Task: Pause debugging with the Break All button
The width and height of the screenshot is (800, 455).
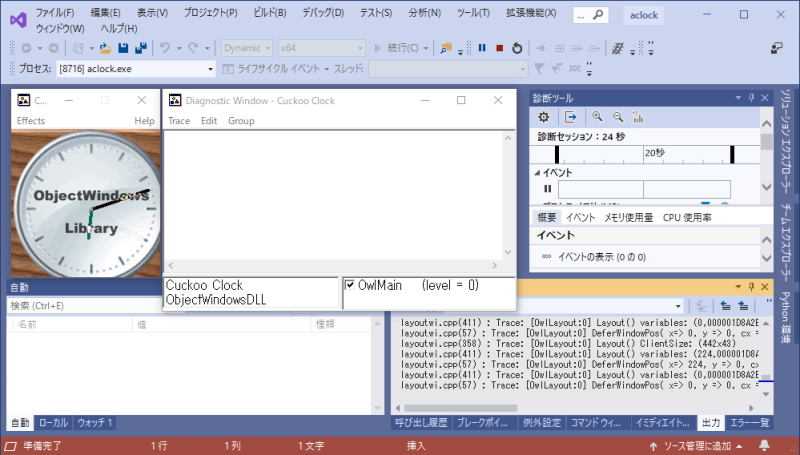Action: tap(482, 48)
